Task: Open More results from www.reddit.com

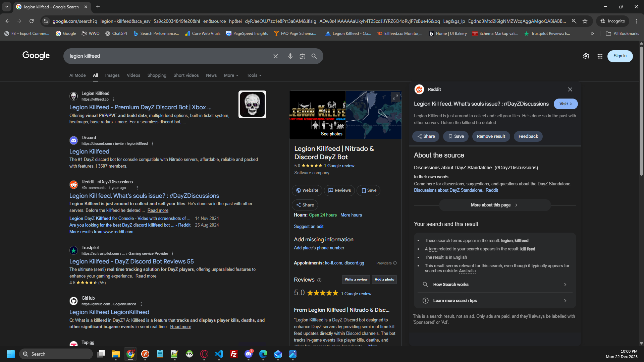Action: tap(101, 232)
